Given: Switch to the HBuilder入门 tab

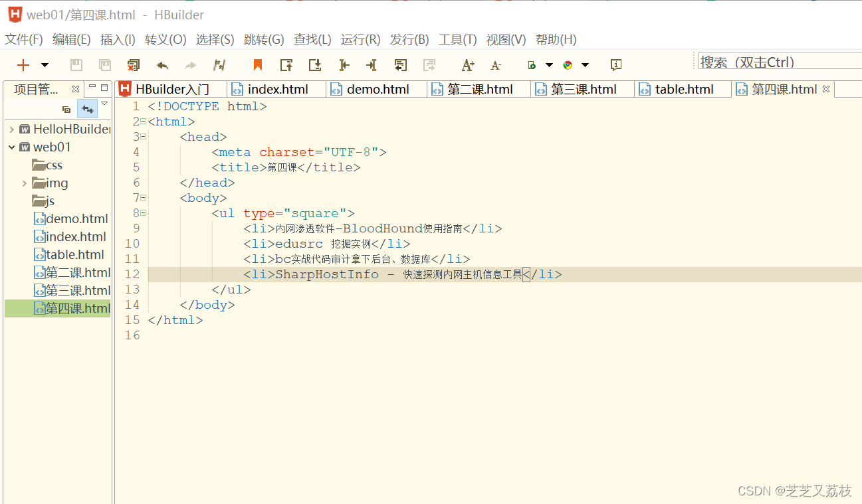Looking at the screenshot, I should pos(171,89).
